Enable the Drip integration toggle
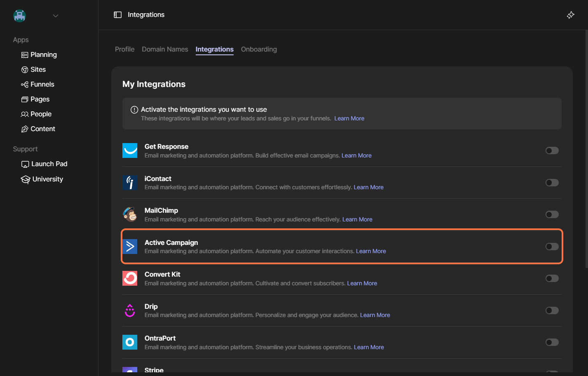 (x=552, y=310)
